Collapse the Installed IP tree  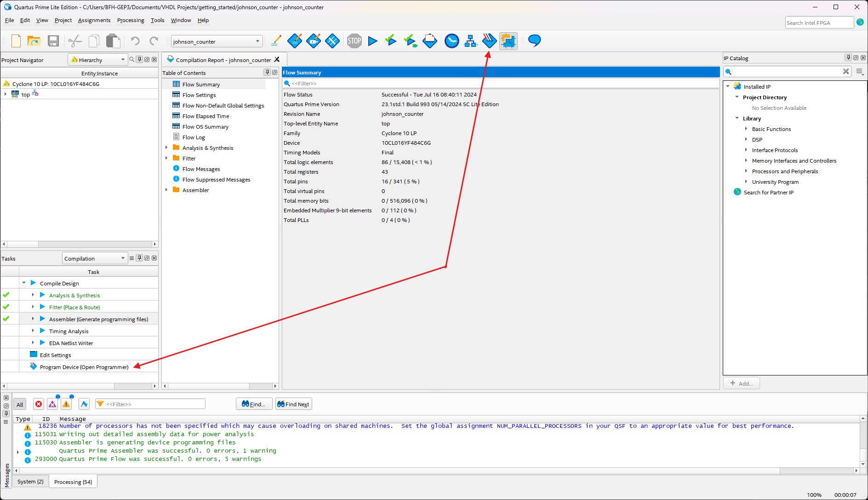click(728, 86)
